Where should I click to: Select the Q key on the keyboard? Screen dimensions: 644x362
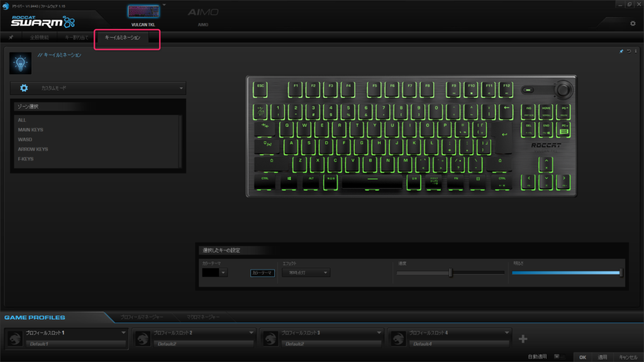click(287, 129)
